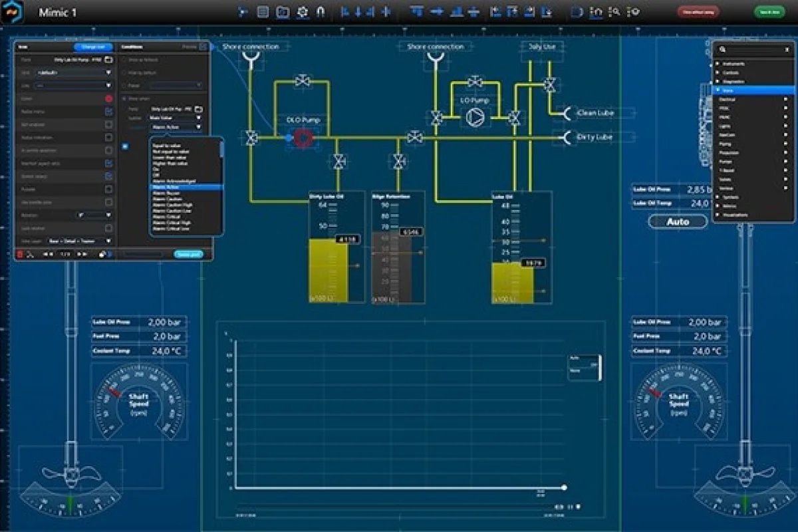Select the valve above the Bilge Retention tank
Viewport: 798px width, 532px height.
pyautogui.click(x=398, y=161)
